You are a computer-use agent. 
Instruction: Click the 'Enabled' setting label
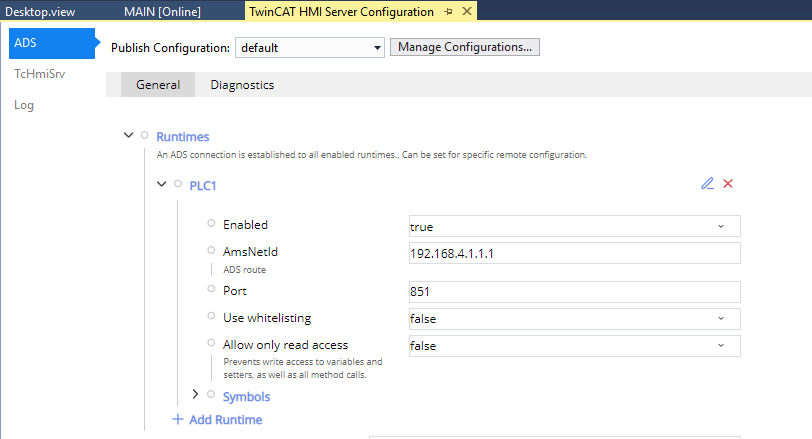[x=245, y=225]
